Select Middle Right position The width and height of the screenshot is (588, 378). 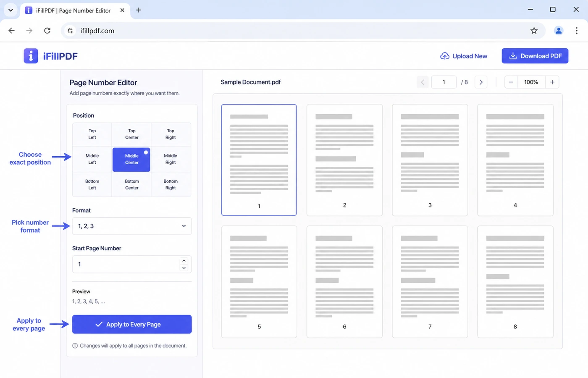171,159
